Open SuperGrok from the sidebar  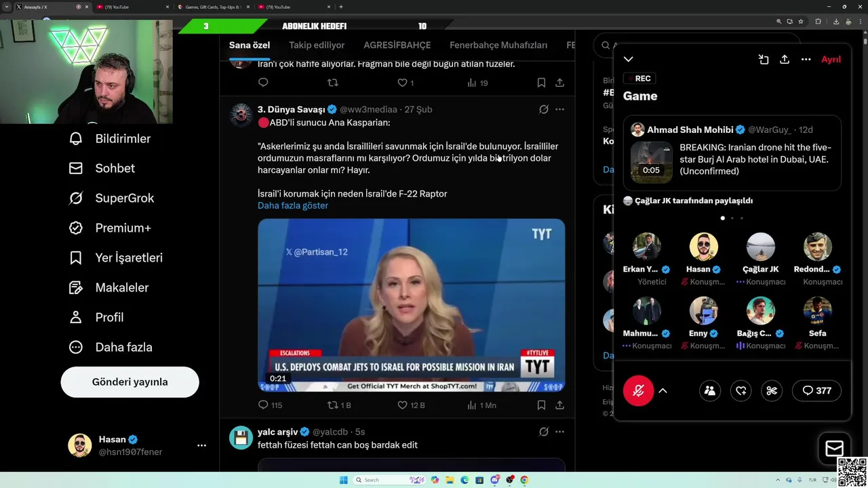(x=111, y=198)
